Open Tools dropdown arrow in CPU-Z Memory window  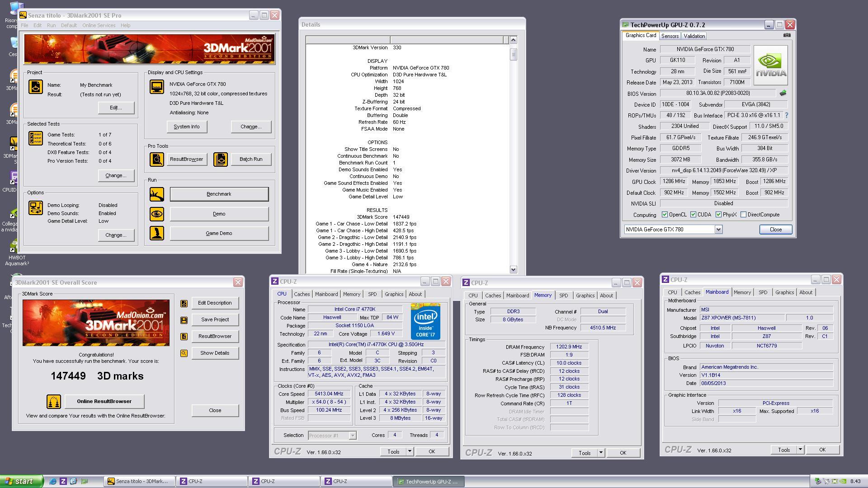[601, 453]
